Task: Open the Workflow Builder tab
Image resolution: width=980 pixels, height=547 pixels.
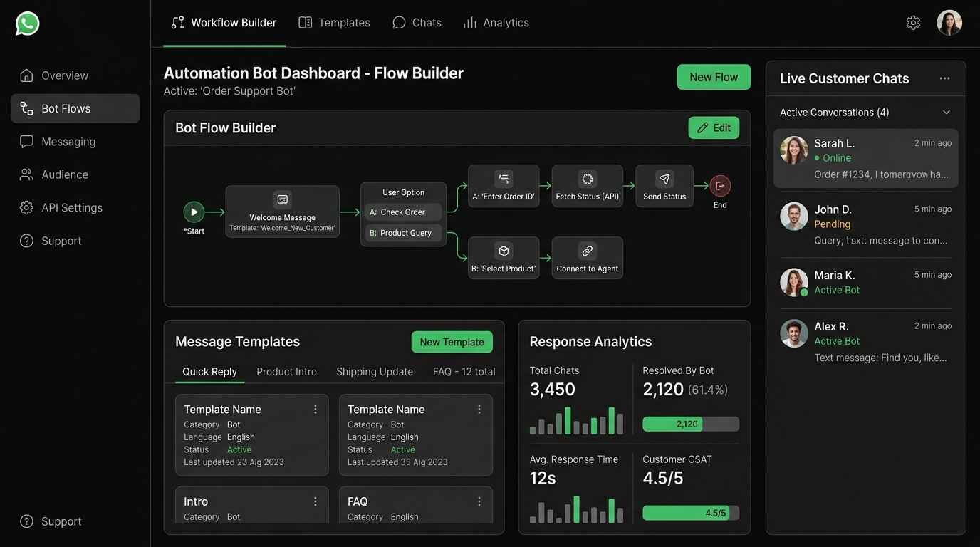Action: [x=224, y=23]
